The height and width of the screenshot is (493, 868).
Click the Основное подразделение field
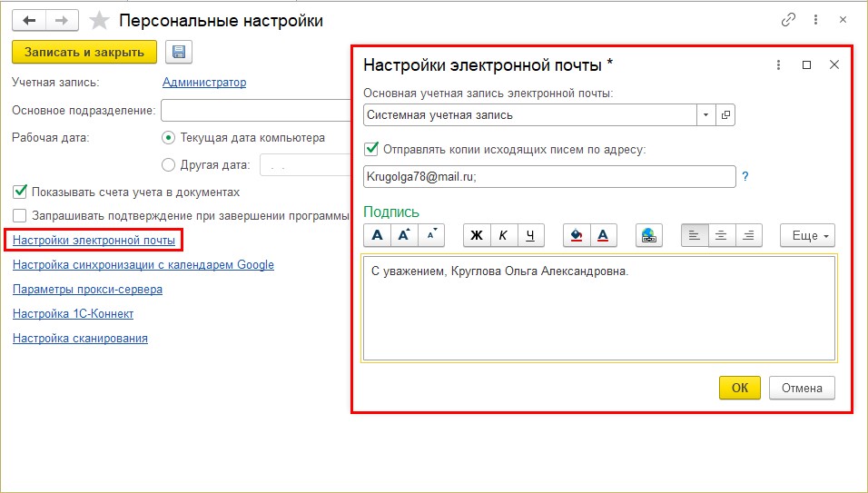point(256,110)
